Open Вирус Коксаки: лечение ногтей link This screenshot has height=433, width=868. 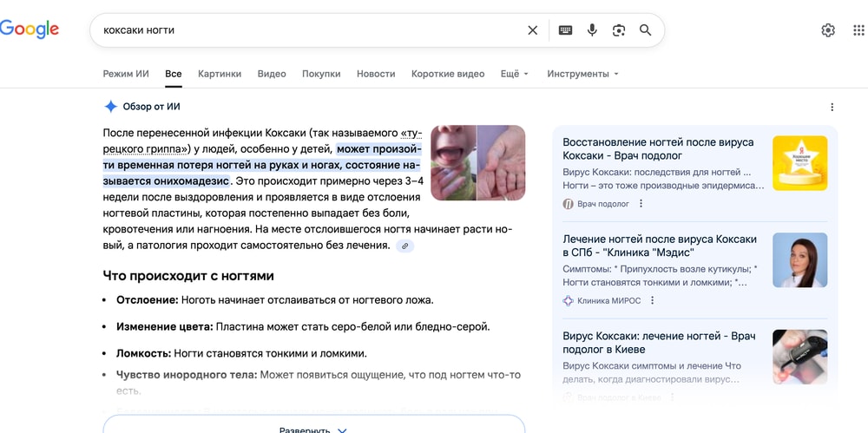click(x=659, y=343)
